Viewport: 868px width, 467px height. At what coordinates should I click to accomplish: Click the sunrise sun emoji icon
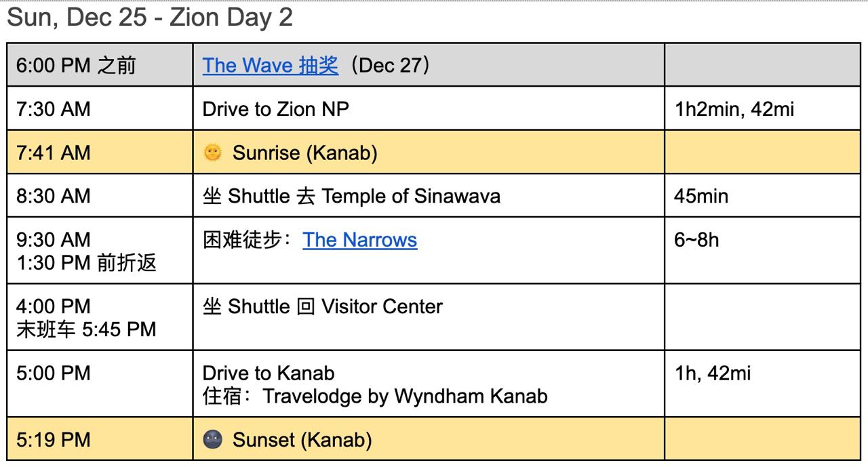(x=213, y=153)
